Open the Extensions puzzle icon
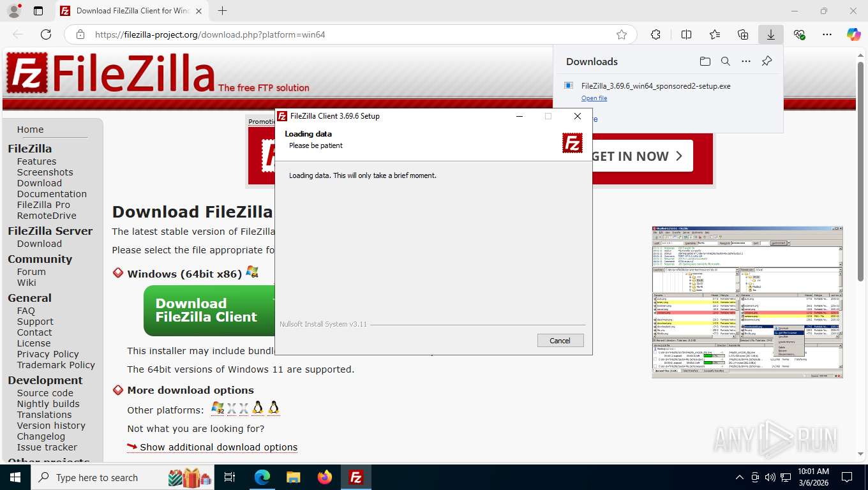The width and height of the screenshot is (868, 490). point(655,34)
